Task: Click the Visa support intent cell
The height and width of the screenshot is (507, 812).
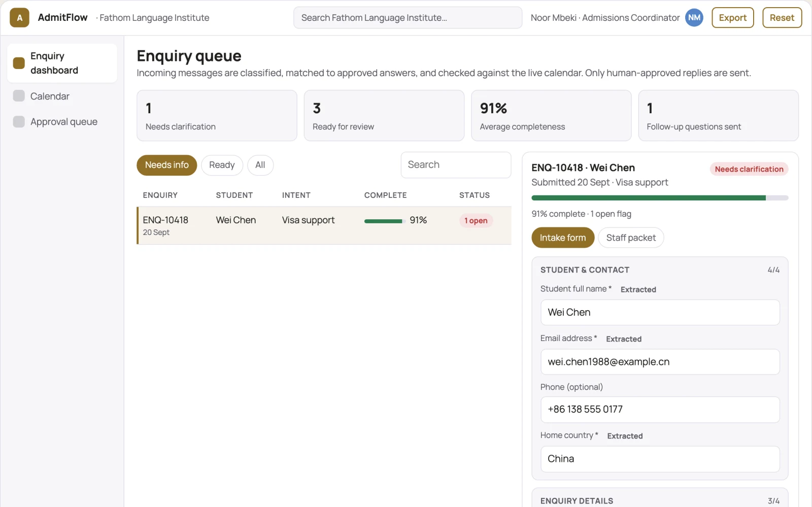Action: pos(309,220)
